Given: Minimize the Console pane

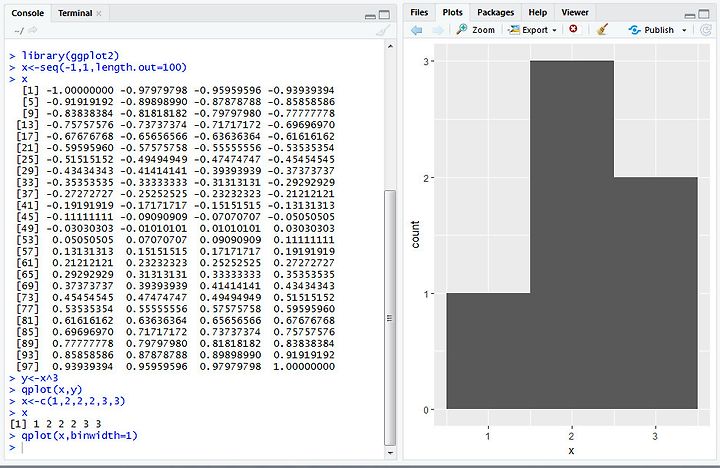Looking at the screenshot, I should pyautogui.click(x=370, y=16).
